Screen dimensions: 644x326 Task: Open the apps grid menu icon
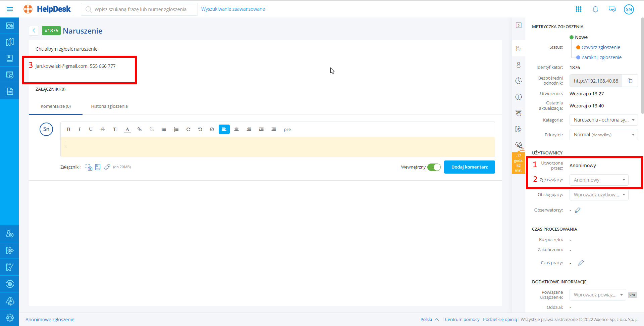coord(579,9)
